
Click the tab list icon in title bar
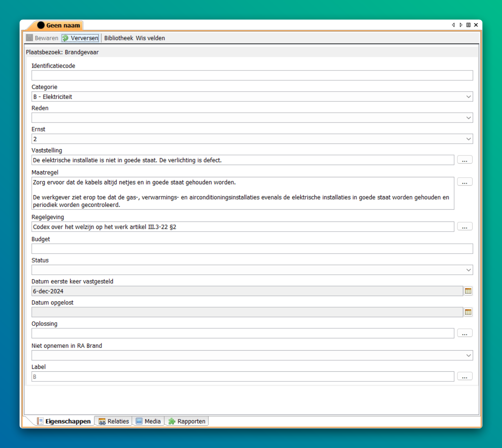pos(468,25)
